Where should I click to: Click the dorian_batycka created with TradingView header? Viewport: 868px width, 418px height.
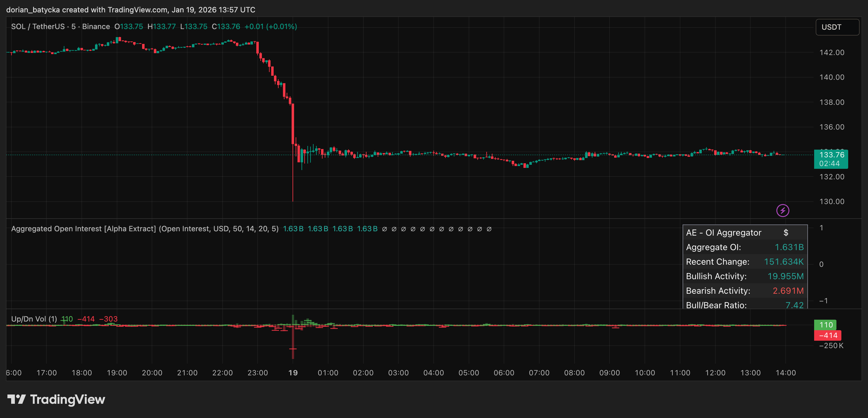coord(130,10)
